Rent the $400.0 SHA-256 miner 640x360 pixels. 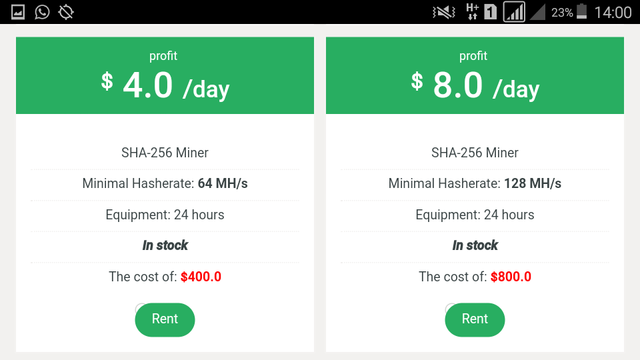click(x=165, y=320)
